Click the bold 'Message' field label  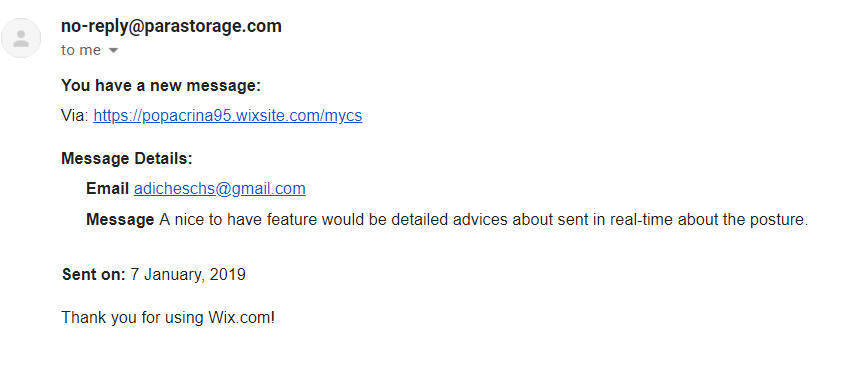[x=120, y=220]
